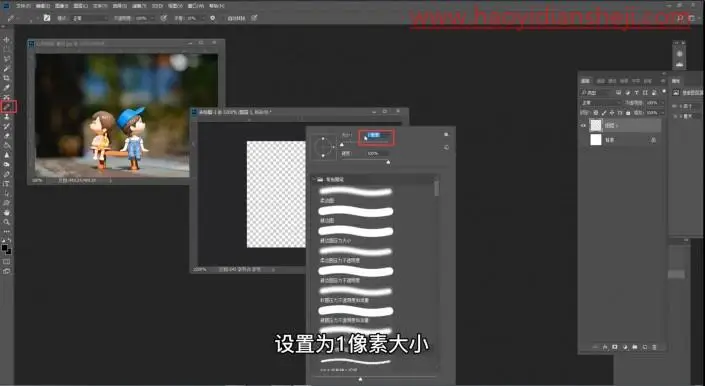Select the Move tool
Viewport: 705px width, 386px height.
[x=6, y=40]
